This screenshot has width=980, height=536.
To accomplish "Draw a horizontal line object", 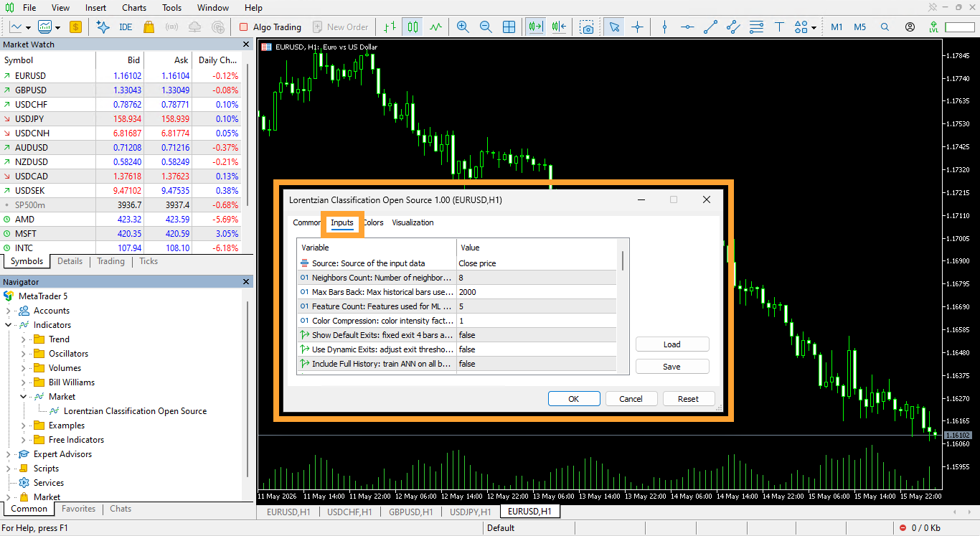I will 687,27.
